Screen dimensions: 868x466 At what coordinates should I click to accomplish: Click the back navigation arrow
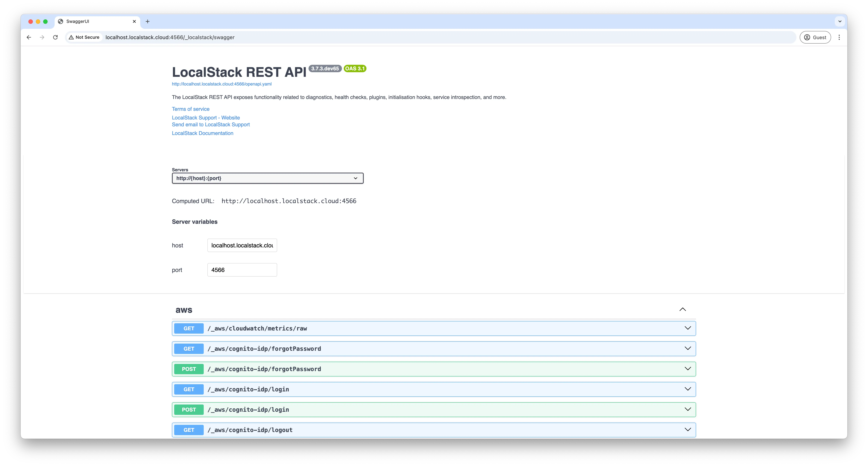point(29,37)
